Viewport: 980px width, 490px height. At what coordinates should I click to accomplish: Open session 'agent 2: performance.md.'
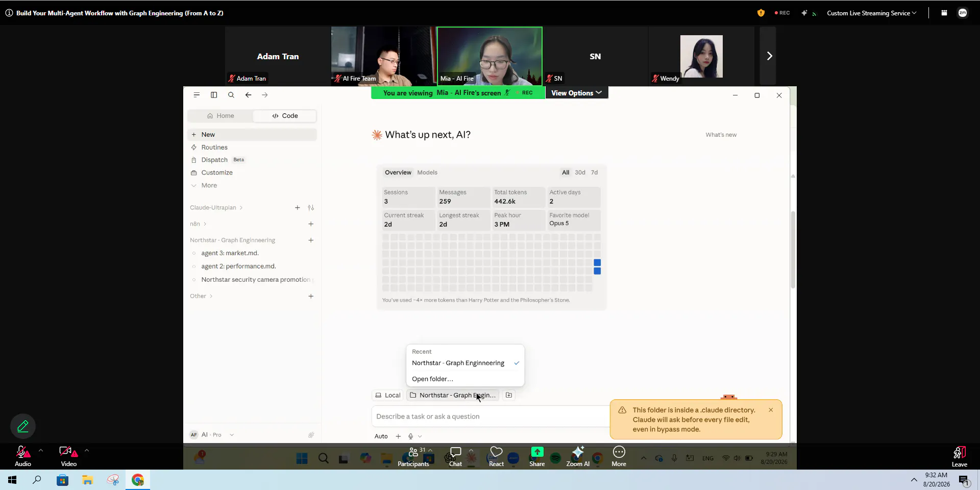click(x=252, y=266)
